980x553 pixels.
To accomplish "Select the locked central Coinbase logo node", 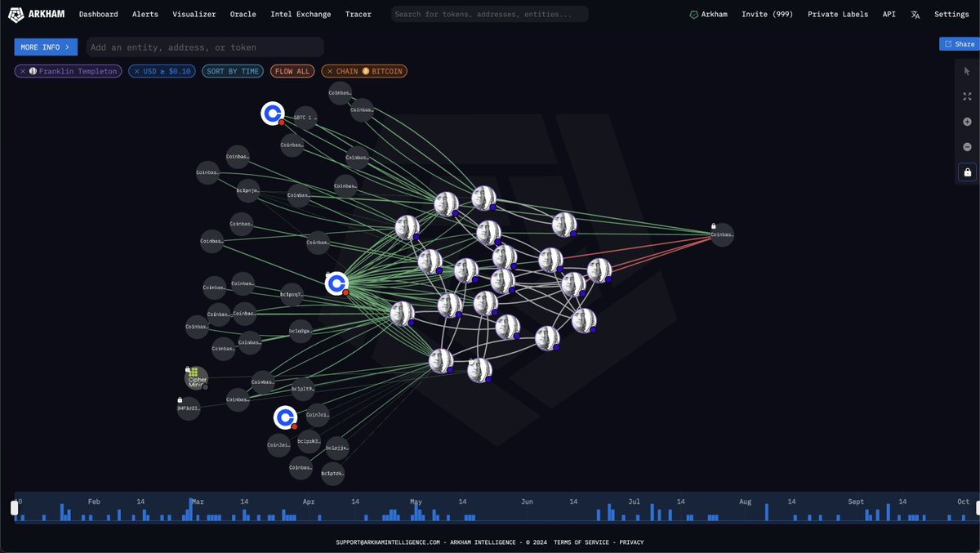I will click(336, 283).
